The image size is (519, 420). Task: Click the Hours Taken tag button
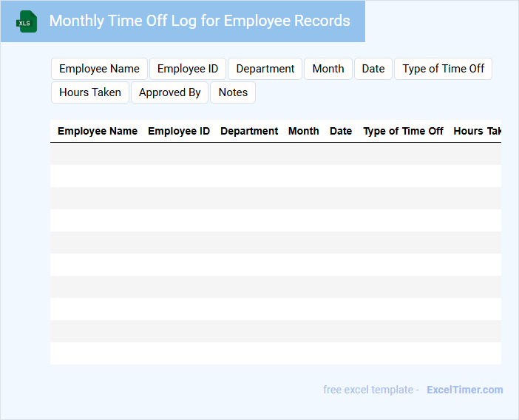90,92
